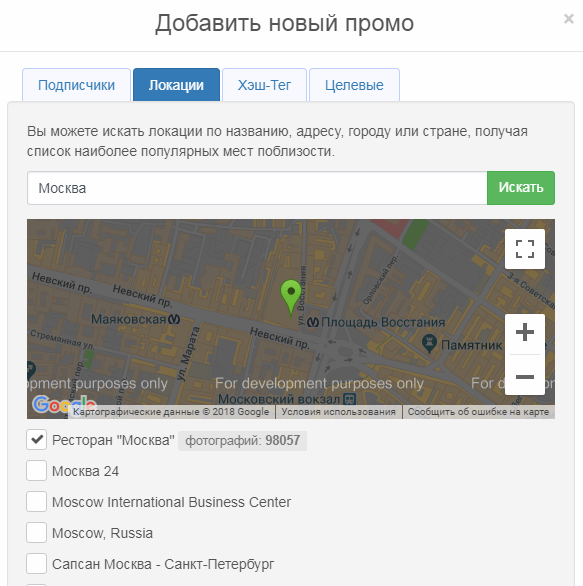Check the Москва 24 checkbox
The width and height of the screenshot is (583, 586).
pyautogui.click(x=37, y=471)
